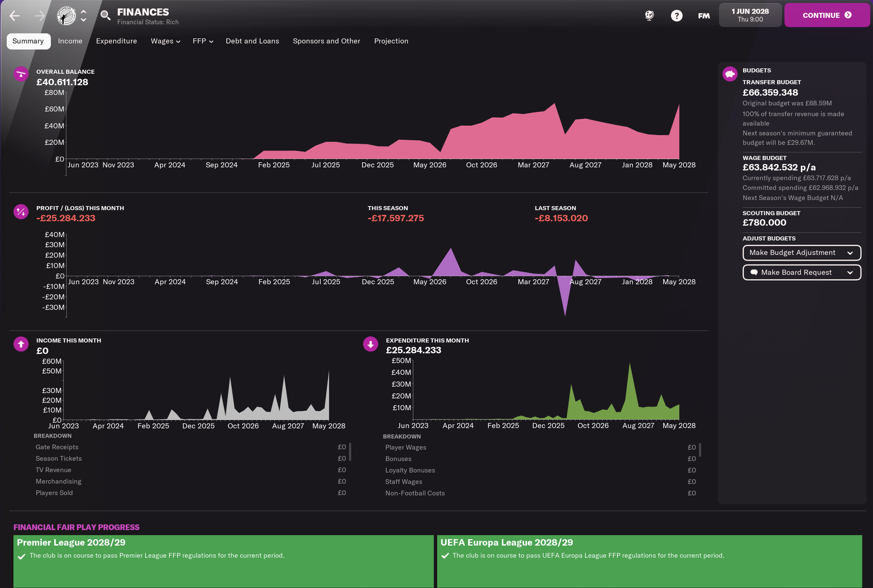
Task: Switch to the Income tab
Action: pyautogui.click(x=70, y=41)
